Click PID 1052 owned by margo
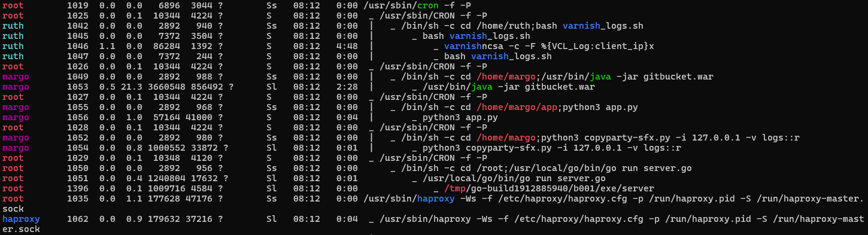 78,138
